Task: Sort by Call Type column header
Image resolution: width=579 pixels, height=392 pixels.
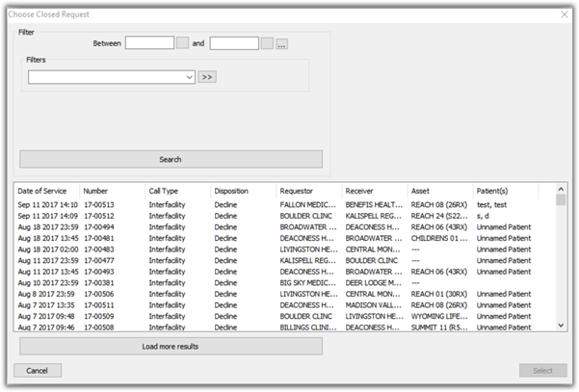Action: (178, 191)
